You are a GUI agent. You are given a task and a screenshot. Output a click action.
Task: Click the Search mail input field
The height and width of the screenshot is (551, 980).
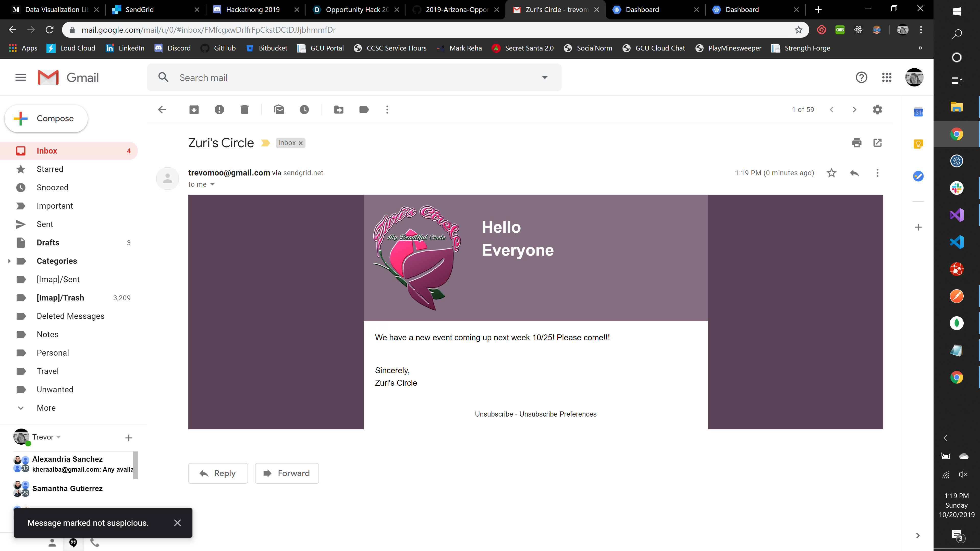click(354, 78)
